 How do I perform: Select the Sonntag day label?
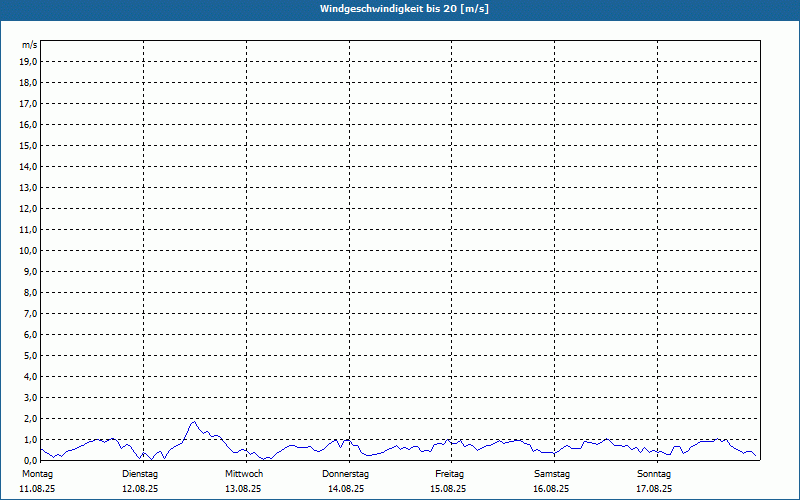pyautogui.click(x=654, y=474)
